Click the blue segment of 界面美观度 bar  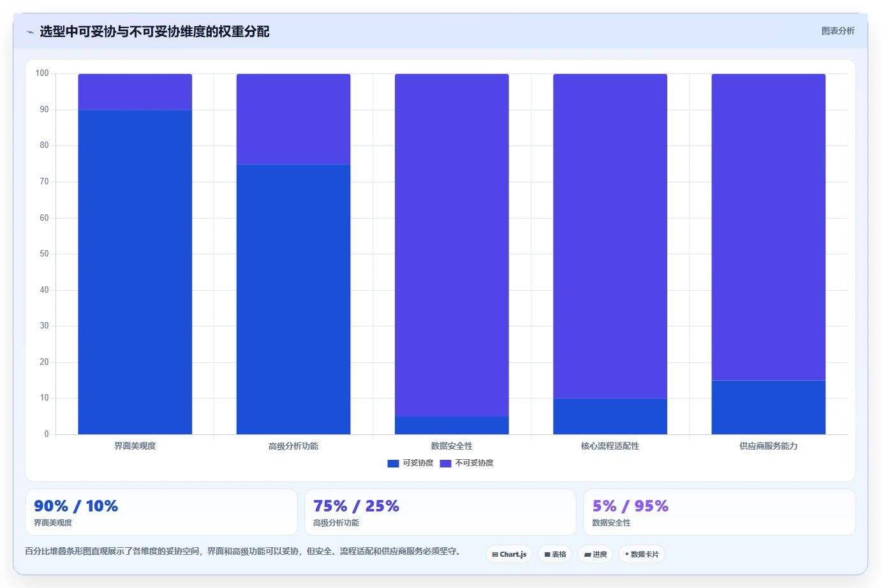pos(135,272)
